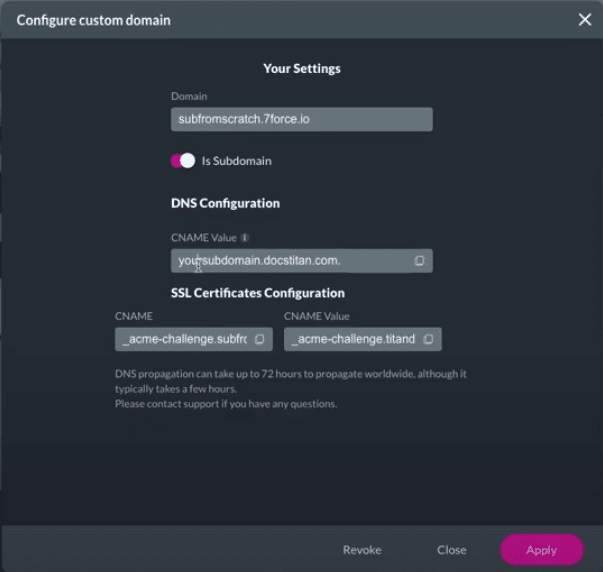Click the 'DNS Configuration' section heading

point(225,203)
